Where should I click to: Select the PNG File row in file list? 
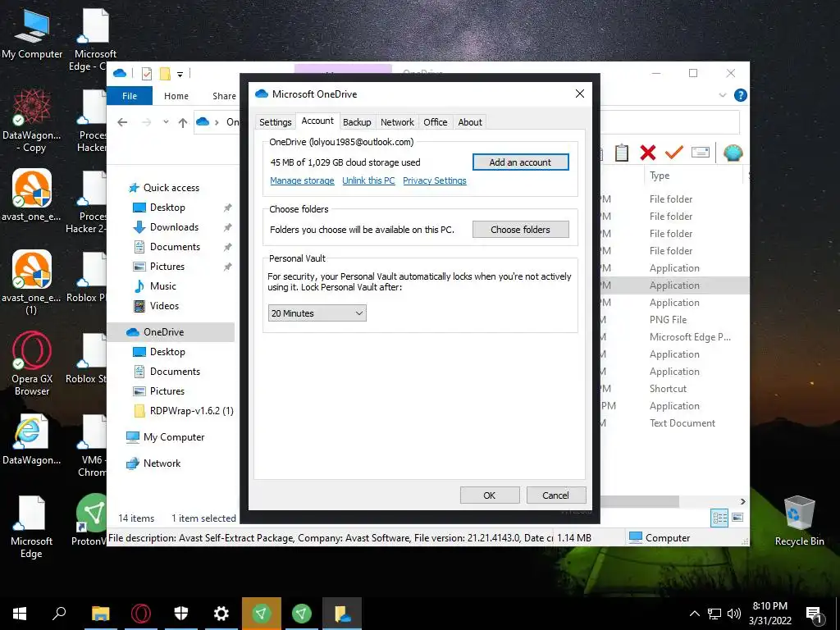(668, 320)
